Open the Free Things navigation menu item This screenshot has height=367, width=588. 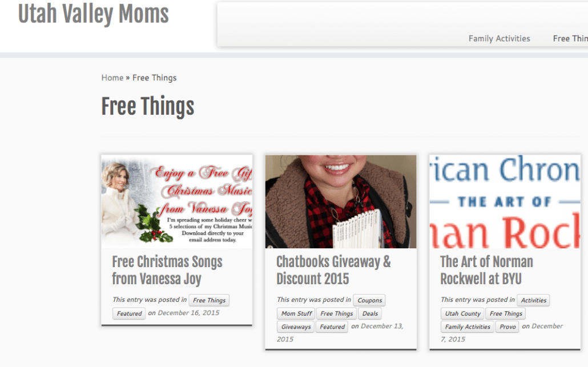click(570, 39)
